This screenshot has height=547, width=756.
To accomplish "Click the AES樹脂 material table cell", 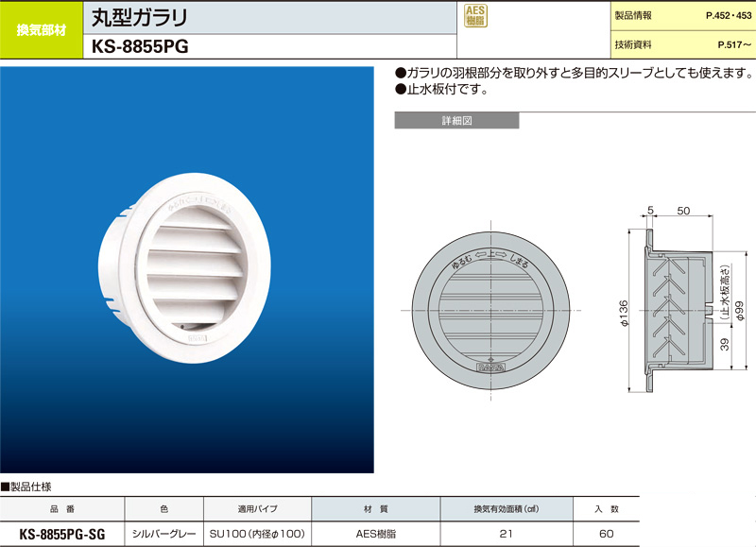I will point(375,534).
